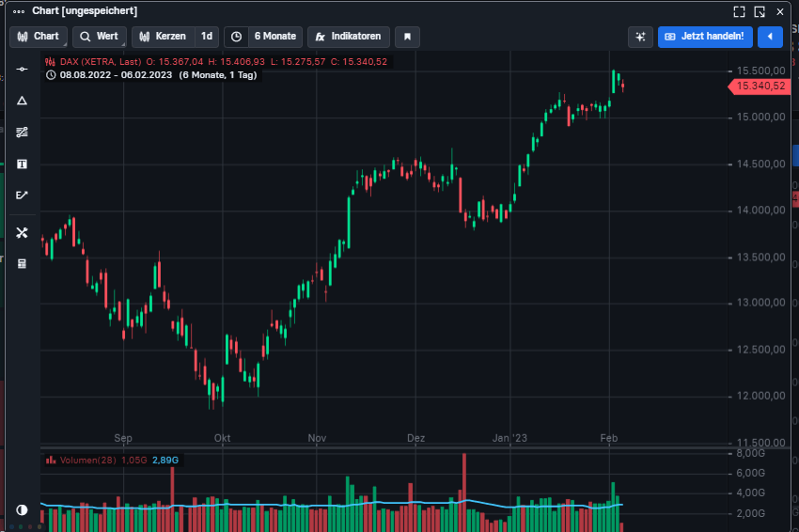Screen dimensions: 799x532
Task: Open the three-dot chart window menu
Action: (x=19, y=11)
